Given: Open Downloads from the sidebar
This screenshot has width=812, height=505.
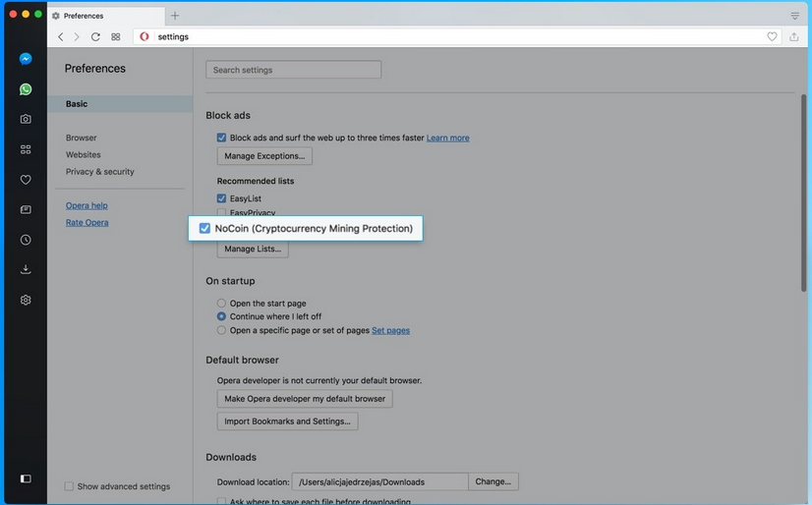Looking at the screenshot, I should pos(26,269).
